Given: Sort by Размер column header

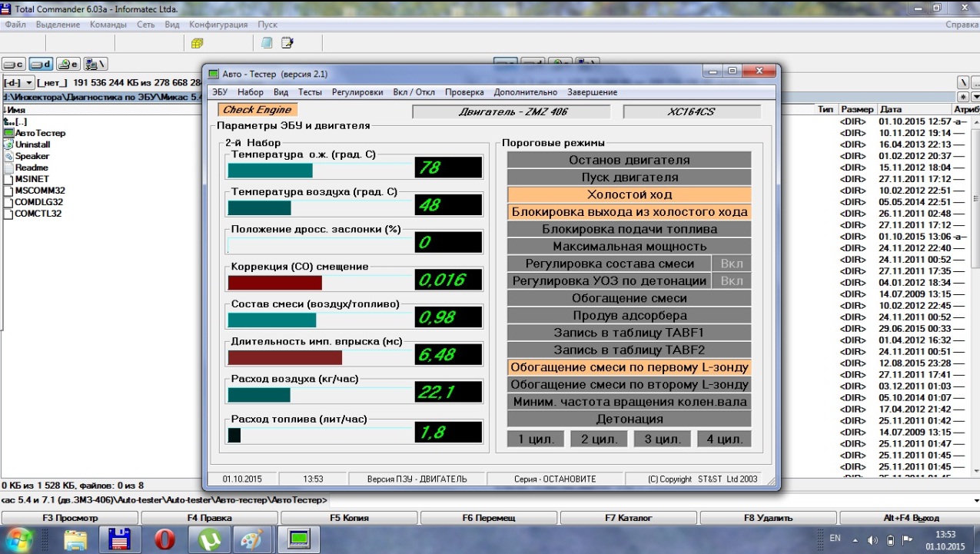Looking at the screenshot, I should tap(857, 110).
